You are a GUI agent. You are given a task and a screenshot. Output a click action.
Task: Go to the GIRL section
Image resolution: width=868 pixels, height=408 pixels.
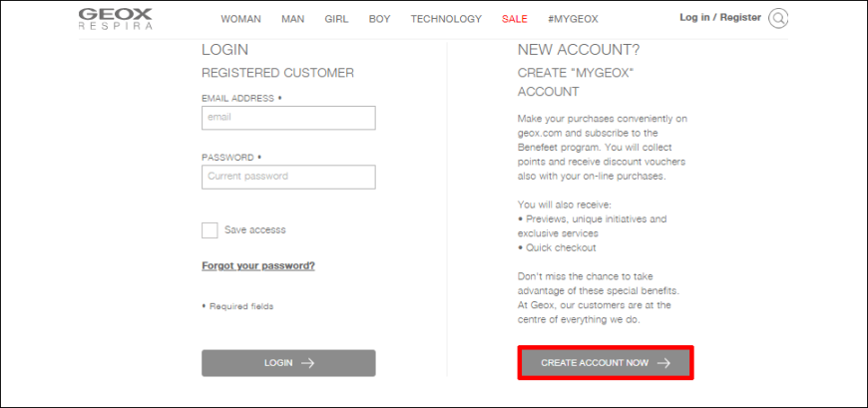336,19
